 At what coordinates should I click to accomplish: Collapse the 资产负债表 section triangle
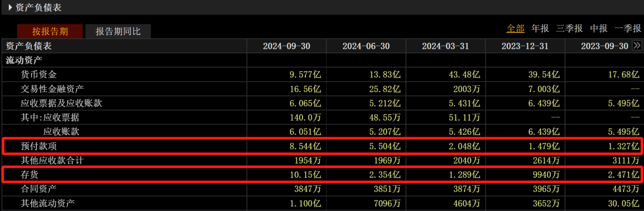[x=10, y=7]
